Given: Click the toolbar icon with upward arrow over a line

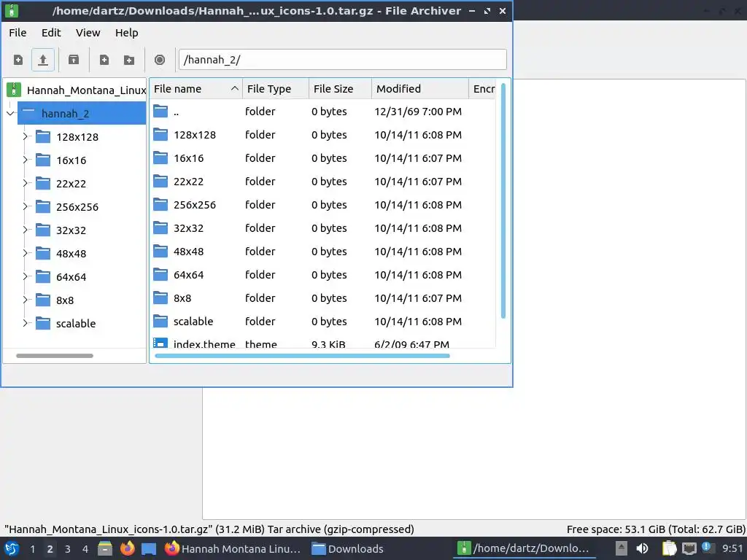Looking at the screenshot, I should pos(43,60).
